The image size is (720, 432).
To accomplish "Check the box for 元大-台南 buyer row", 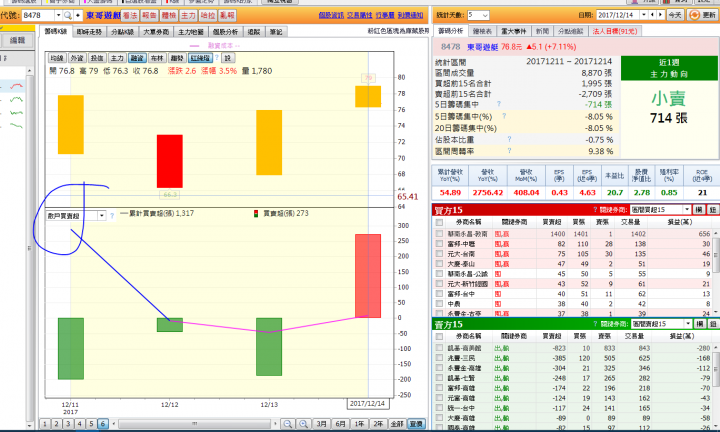I will click(x=439, y=254).
